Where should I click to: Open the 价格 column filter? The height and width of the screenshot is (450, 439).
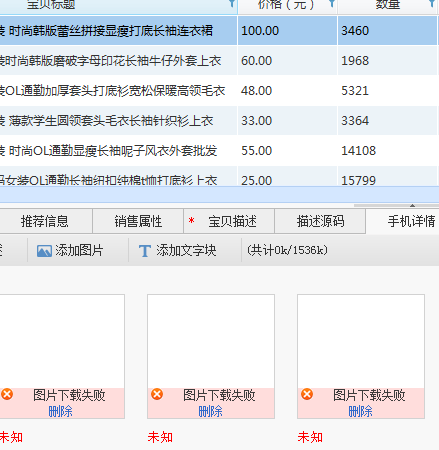click(x=332, y=3)
